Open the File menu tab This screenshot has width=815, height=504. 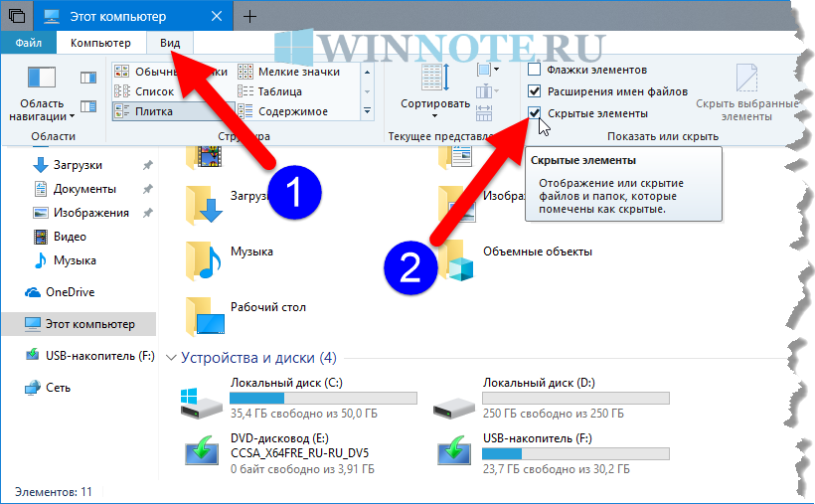(29, 43)
